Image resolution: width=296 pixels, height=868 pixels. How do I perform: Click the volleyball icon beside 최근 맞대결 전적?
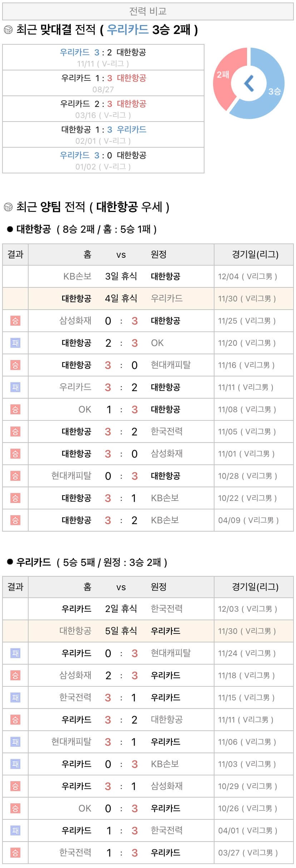pos(8,30)
